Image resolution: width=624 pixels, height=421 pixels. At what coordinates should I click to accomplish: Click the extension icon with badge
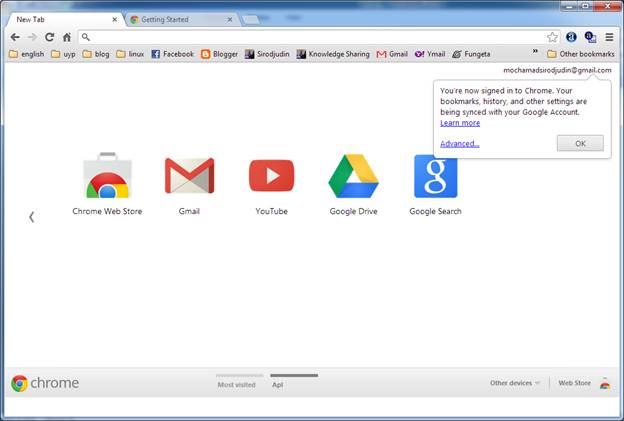pos(590,37)
